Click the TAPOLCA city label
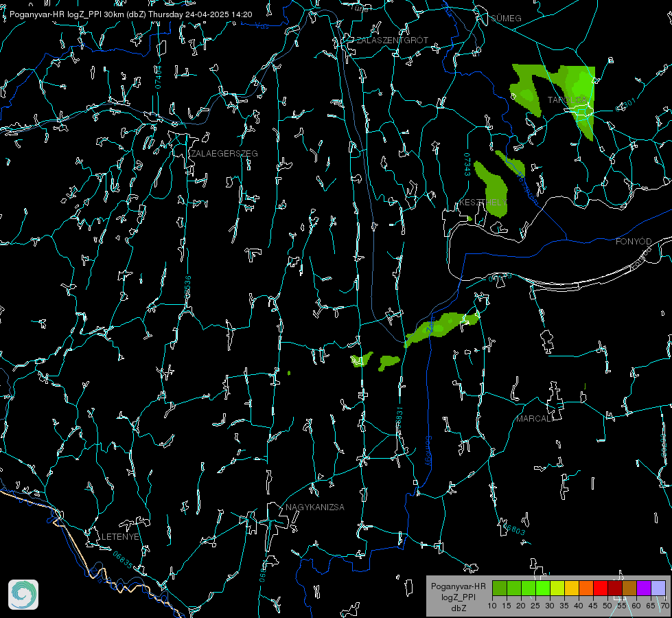The width and height of the screenshot is (672, 618). click(567, 100)
